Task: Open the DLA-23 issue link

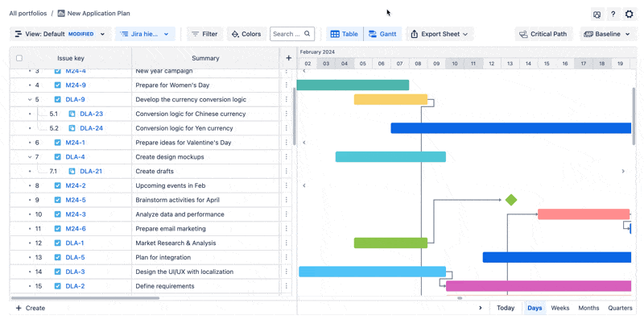Action: click(91, 114)
